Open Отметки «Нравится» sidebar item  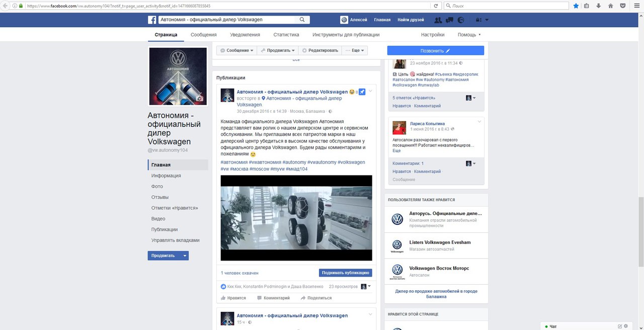coord(175,208)
